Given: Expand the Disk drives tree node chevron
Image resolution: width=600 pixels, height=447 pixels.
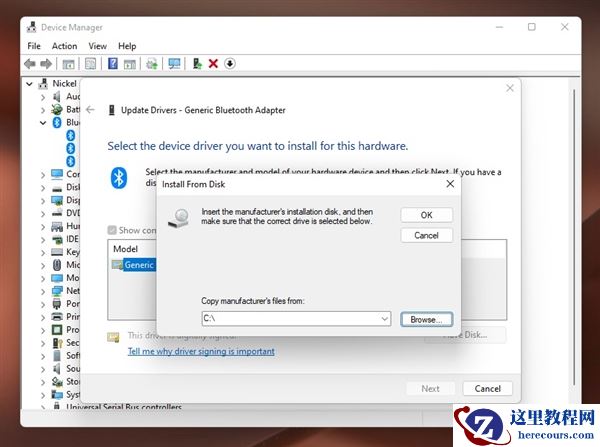Looking at the screenshot, I should pos(43,188).
